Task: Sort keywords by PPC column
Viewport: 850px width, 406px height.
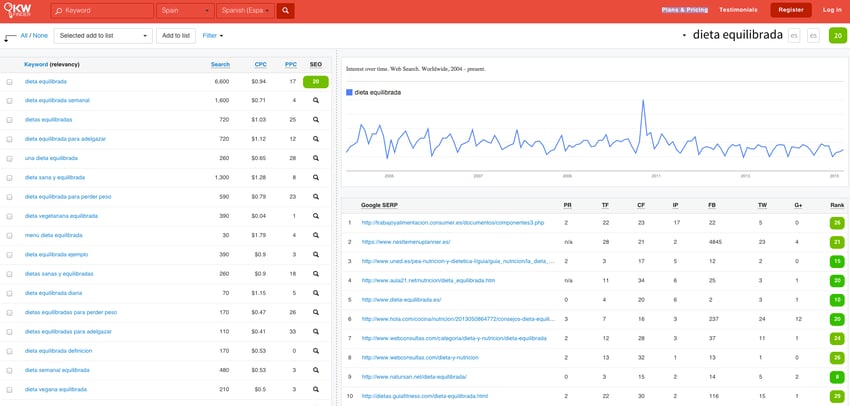Action: (291, 65)
